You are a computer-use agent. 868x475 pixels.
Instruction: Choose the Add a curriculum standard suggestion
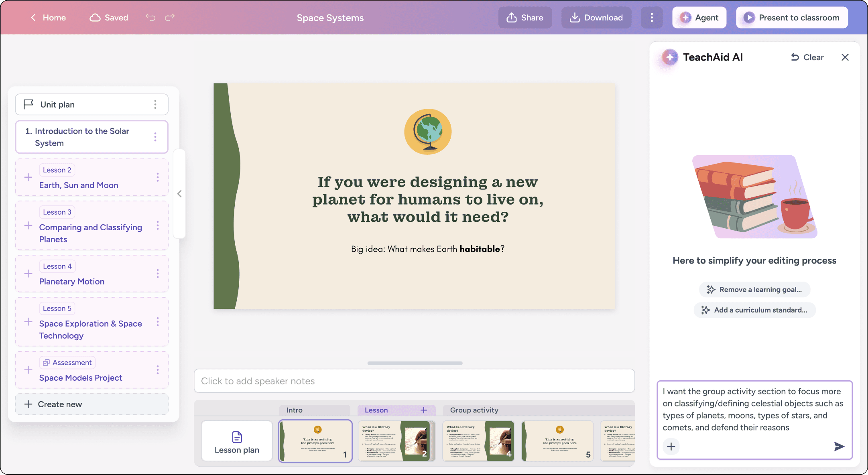[x=754, y=310]
